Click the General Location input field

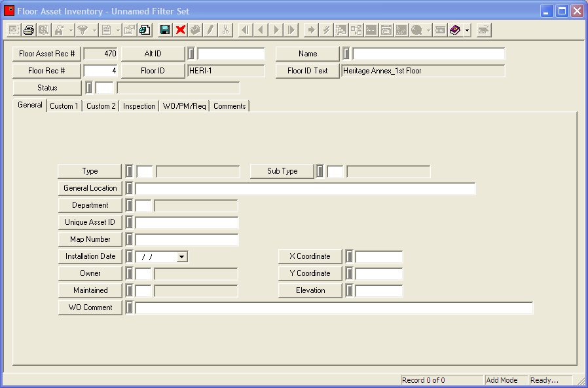pyautogui.click(x=305, y=188)
